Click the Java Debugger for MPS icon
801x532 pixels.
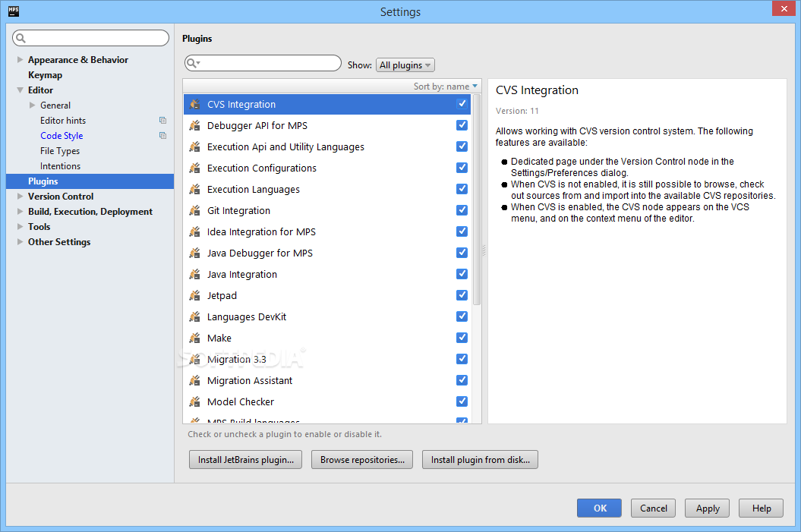click(194, 253)
